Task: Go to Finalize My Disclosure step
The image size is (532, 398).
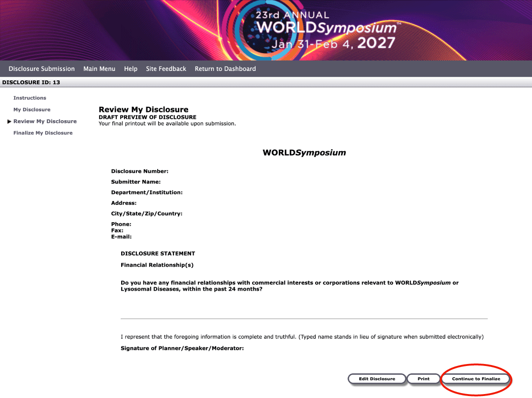Action: 43,133
